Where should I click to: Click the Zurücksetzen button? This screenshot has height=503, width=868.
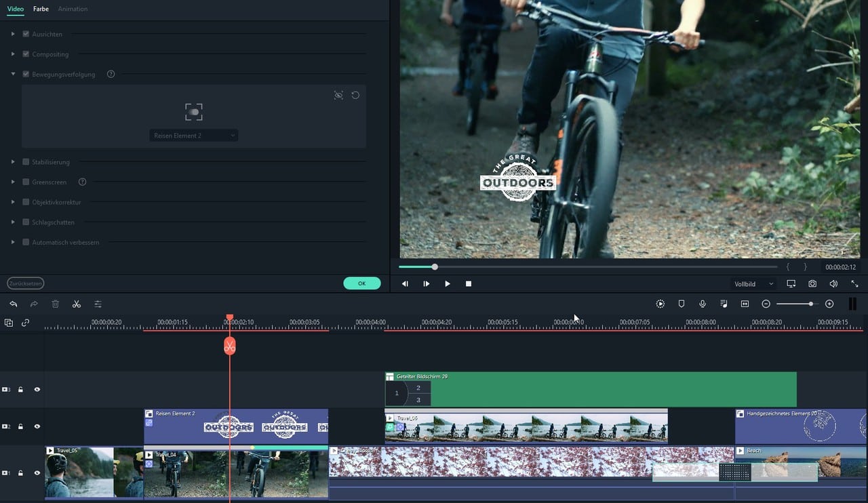click(26, 283)
